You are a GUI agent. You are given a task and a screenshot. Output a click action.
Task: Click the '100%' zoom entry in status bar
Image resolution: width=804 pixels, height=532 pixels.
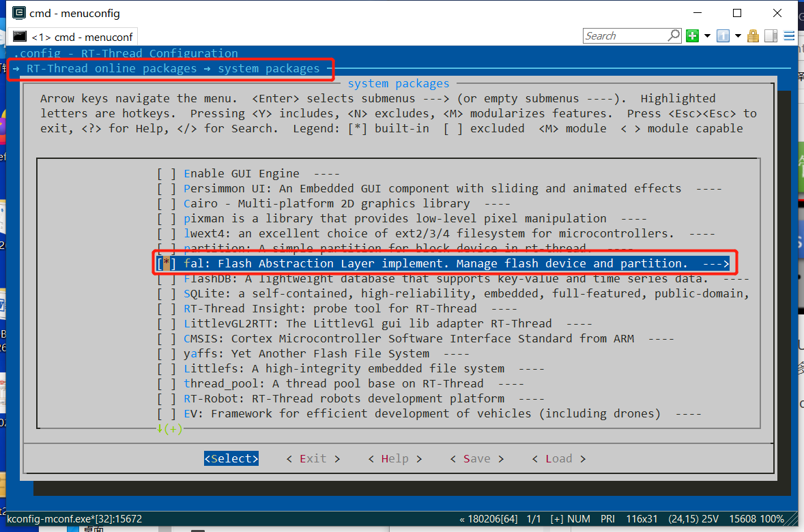(x=772, y=518)
